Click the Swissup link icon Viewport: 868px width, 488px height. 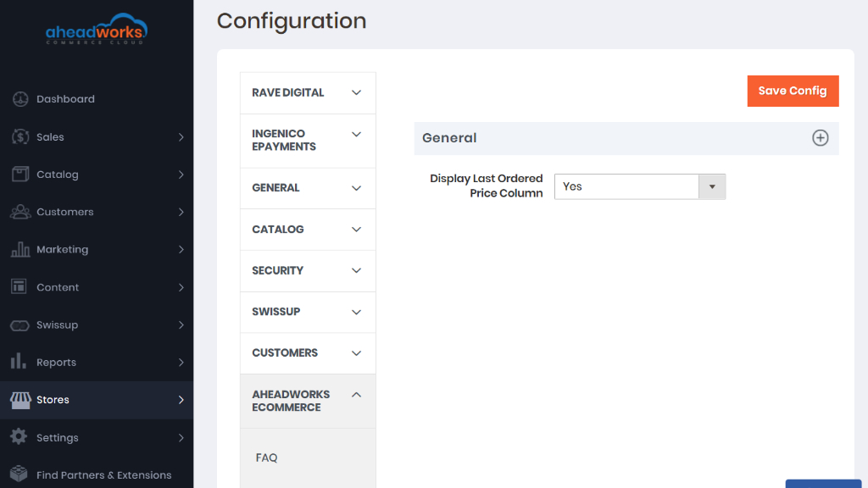coord(20,325)
